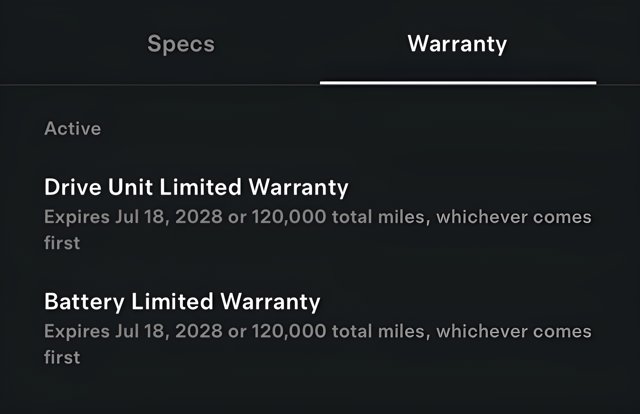
Task: Click the word "Battery" in second warranty title
Action: (84, 301)
